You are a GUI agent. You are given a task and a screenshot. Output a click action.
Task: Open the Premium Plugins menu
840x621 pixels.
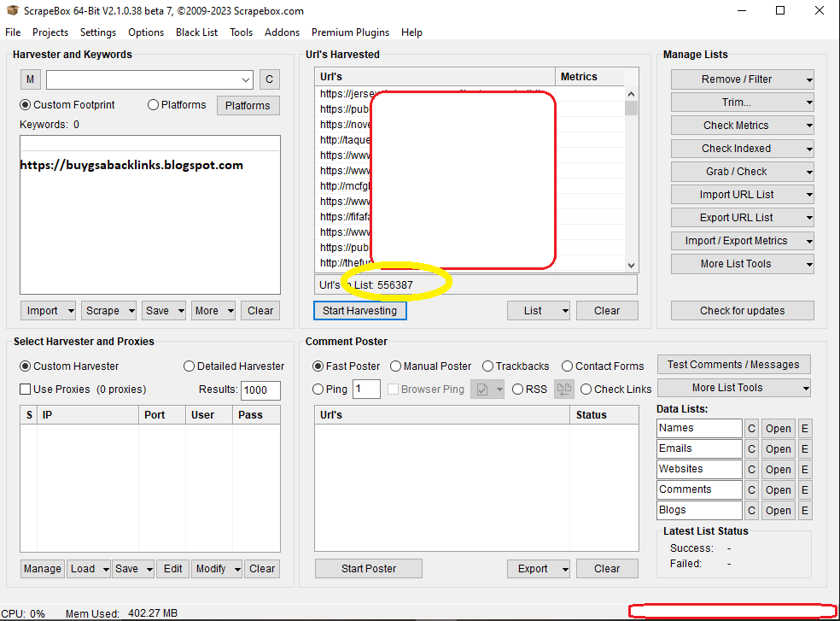coord(350,32)
